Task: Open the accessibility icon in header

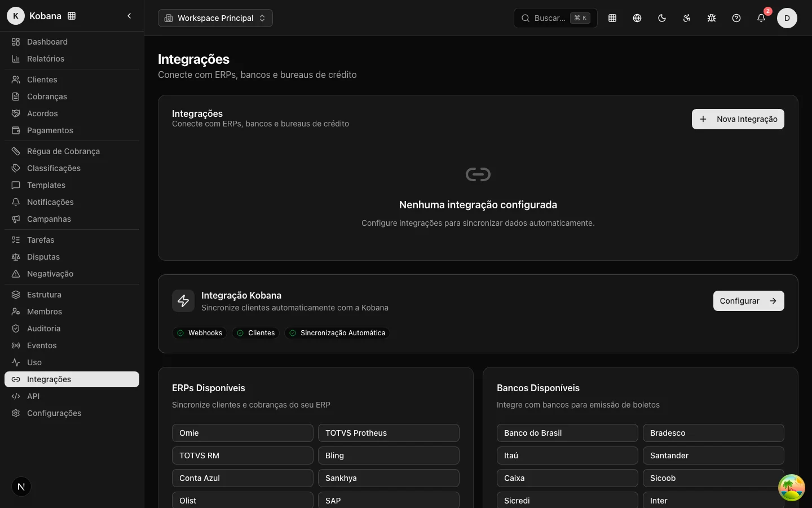Action: click(687, 18)
